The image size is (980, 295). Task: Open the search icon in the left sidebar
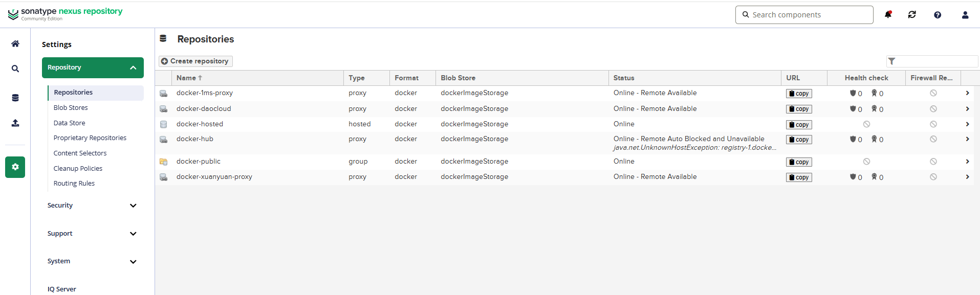tap(15, 69)
